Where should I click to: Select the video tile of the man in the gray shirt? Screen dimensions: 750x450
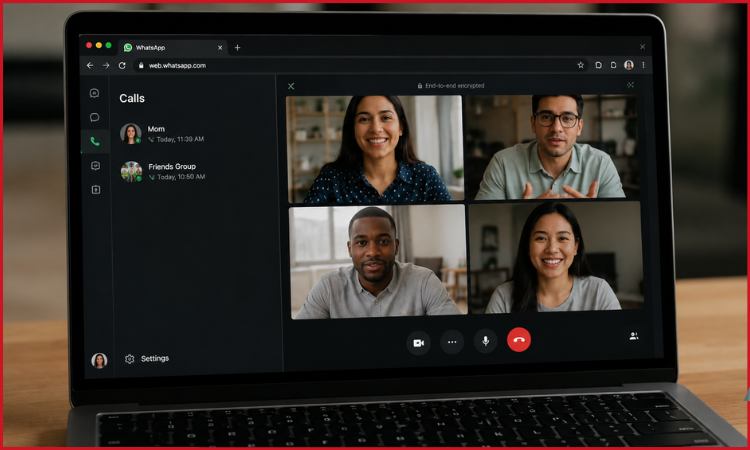tap(378, 262)
